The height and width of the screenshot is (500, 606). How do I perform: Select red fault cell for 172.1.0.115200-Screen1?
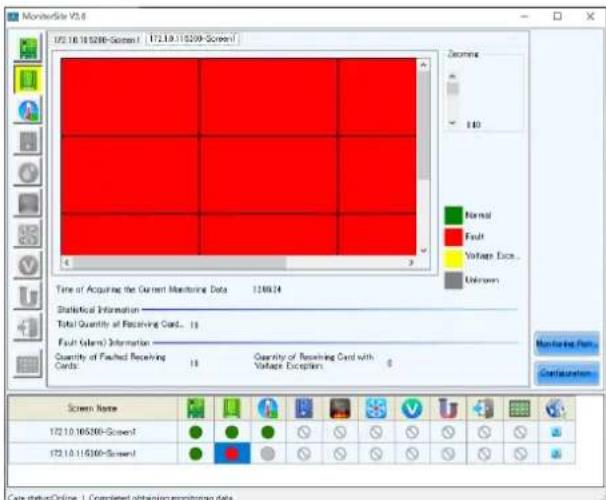[x=232, y=454]
